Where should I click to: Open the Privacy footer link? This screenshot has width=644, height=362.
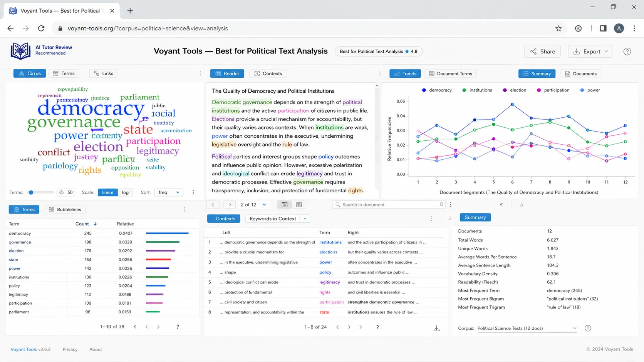[x=70, y=349]
